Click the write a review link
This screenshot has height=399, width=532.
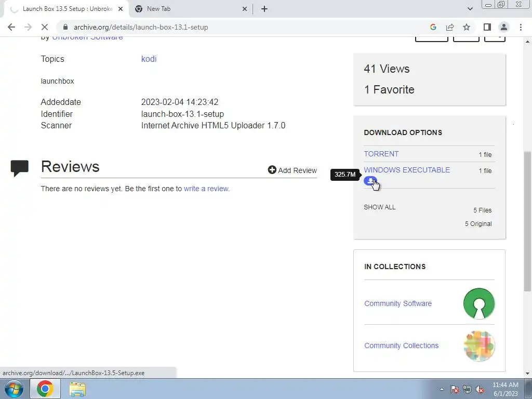pos(206,189)
